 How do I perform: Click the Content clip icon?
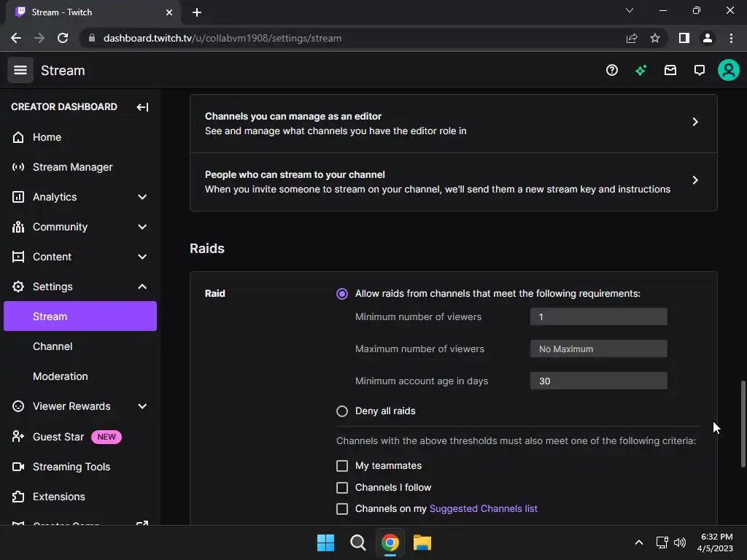pyautogui.click(x=18, y=257)
